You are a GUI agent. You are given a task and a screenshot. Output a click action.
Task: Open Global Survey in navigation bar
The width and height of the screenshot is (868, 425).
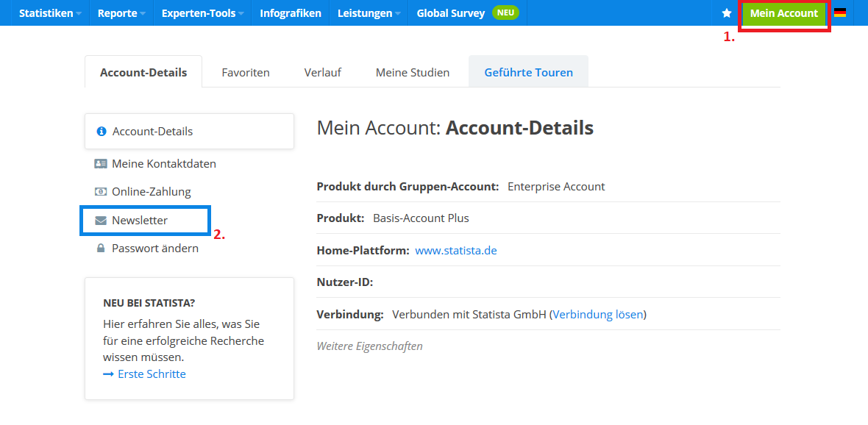pyautogui.click(x=450, y=13)
